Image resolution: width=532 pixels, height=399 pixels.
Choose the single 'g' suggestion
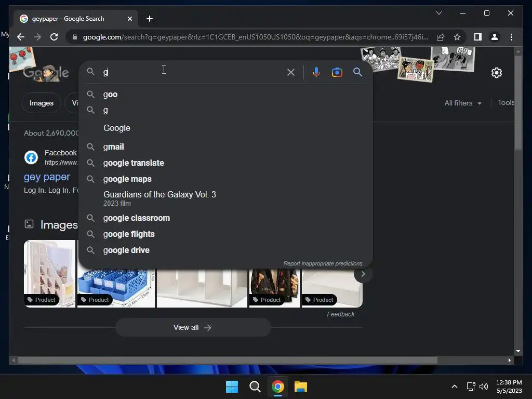pos(225,110)
